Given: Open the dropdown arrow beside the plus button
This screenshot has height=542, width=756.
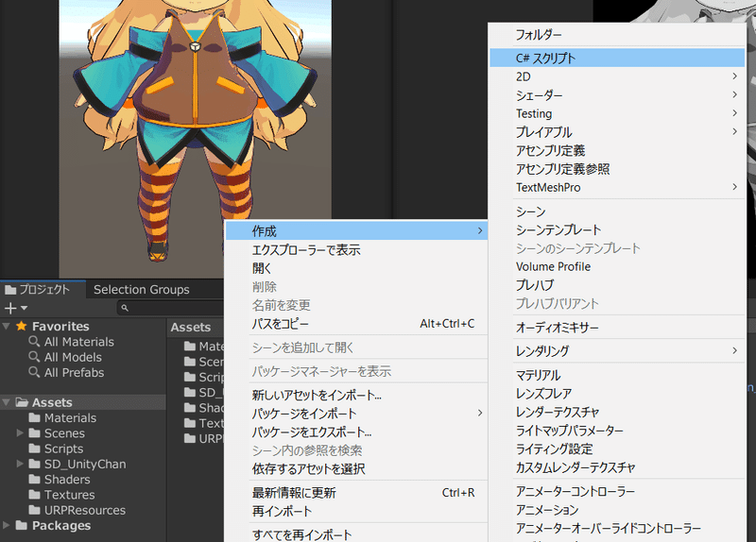Looking at the screenshot, I should (25, 308).
